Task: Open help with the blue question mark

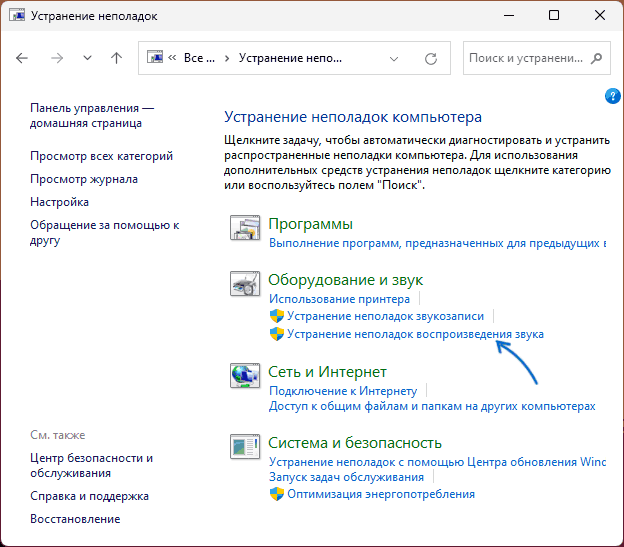Action: click(x=612, y=96)
